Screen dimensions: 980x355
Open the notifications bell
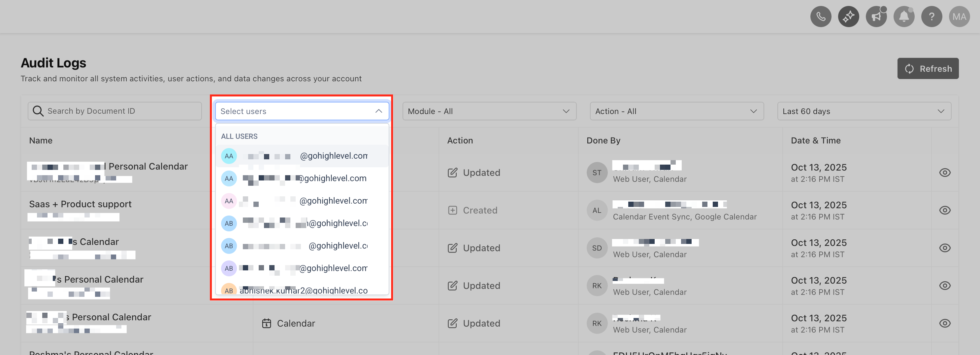pos(904,17)
